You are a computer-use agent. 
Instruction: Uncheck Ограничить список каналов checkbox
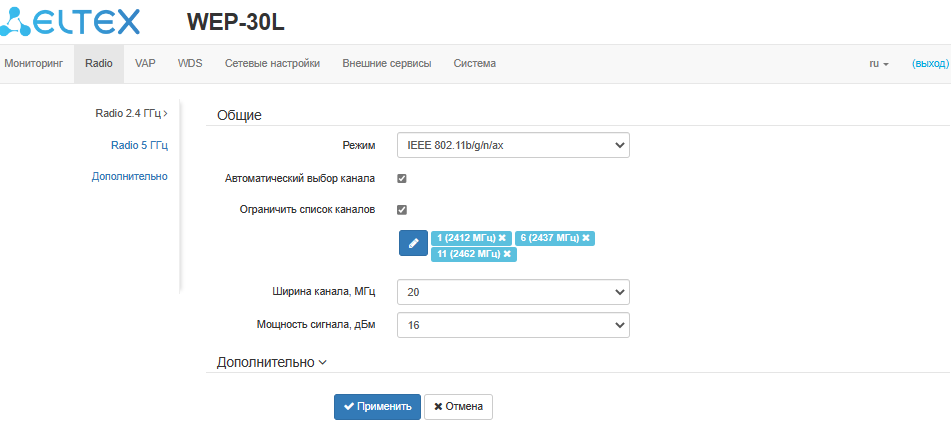[x=402, y=210]
